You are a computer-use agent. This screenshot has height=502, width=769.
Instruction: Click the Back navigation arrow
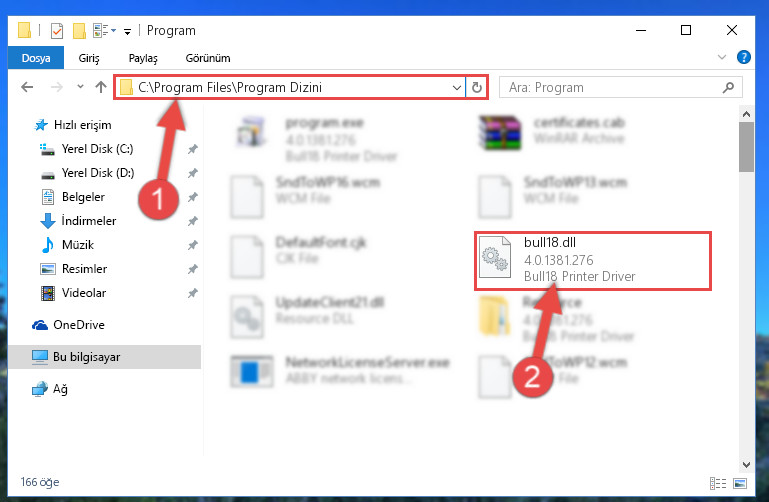pyautogui.click(x=27, y=87)
